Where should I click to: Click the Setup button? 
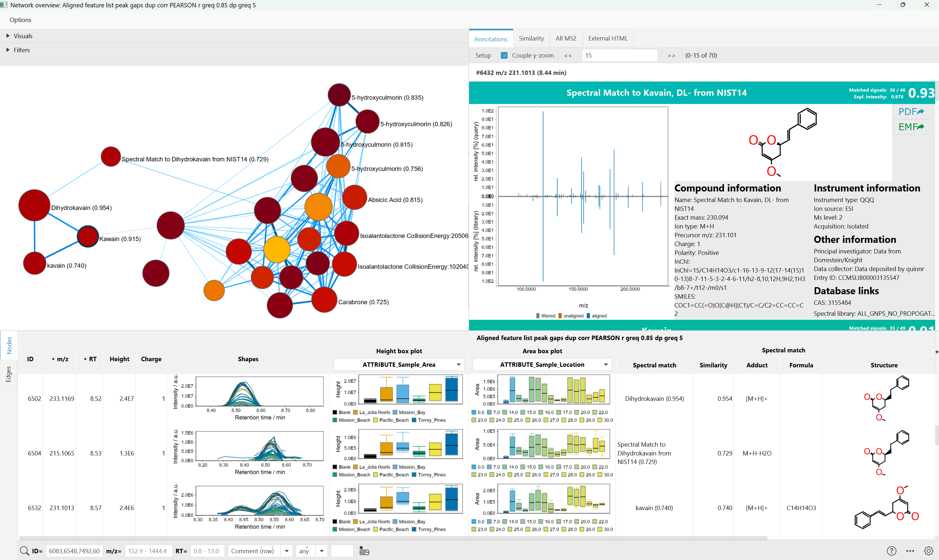[483, 55]
